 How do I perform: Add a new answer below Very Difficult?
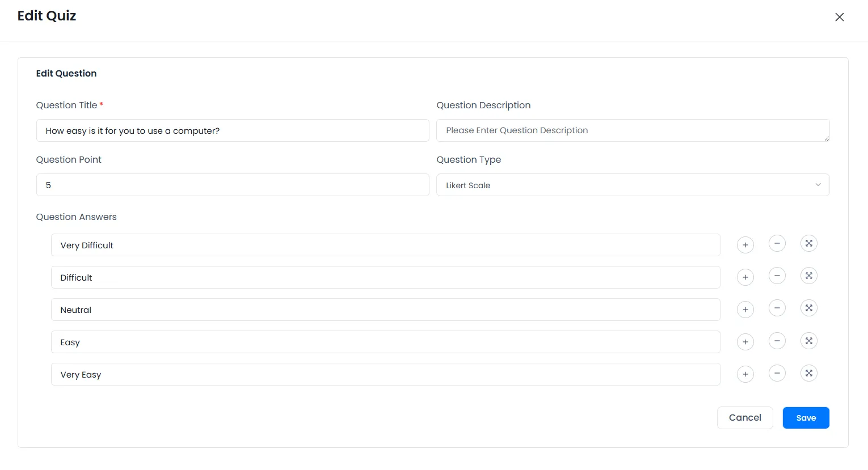coord(745,244)
